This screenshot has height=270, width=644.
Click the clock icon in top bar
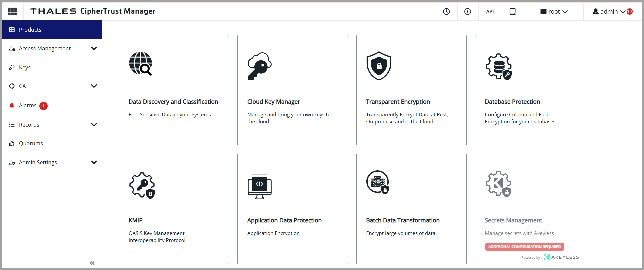[x=446, y=11]
